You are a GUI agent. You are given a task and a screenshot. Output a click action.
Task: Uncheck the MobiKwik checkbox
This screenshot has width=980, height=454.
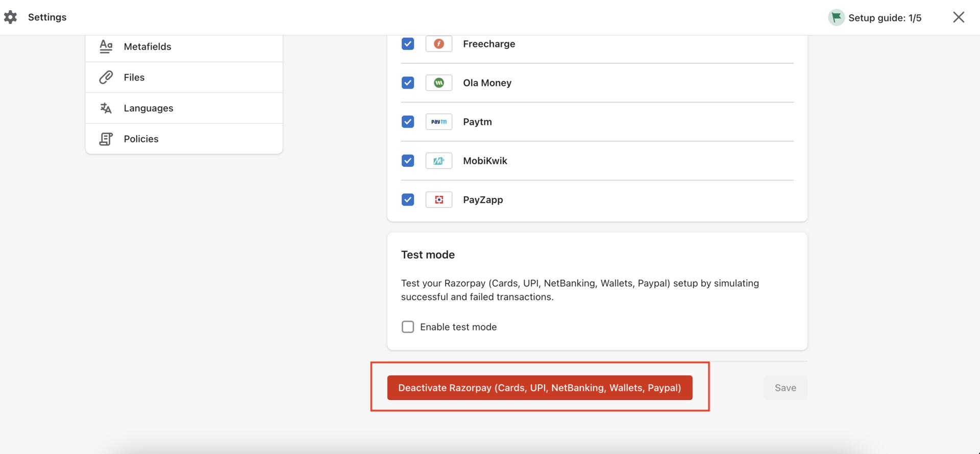pos(408,161)
